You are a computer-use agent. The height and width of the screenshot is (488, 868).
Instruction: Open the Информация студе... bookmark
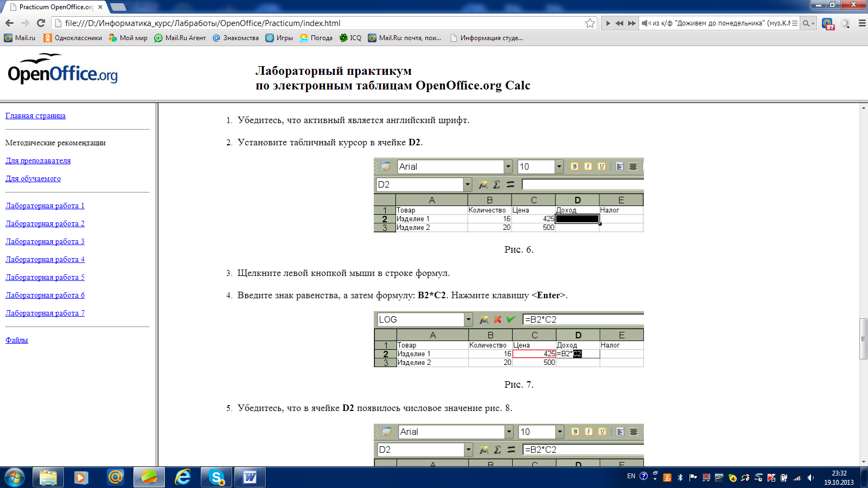[486, 38]
